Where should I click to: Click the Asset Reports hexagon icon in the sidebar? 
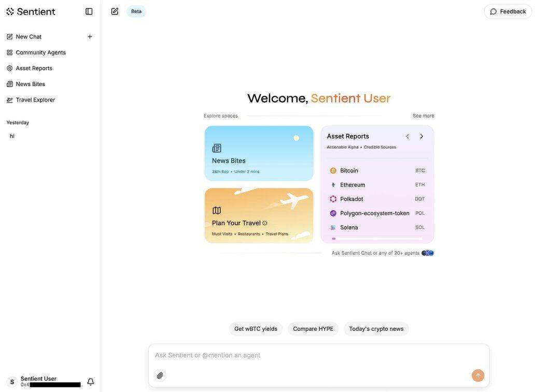pyautogui.click(x=9, y=68)
